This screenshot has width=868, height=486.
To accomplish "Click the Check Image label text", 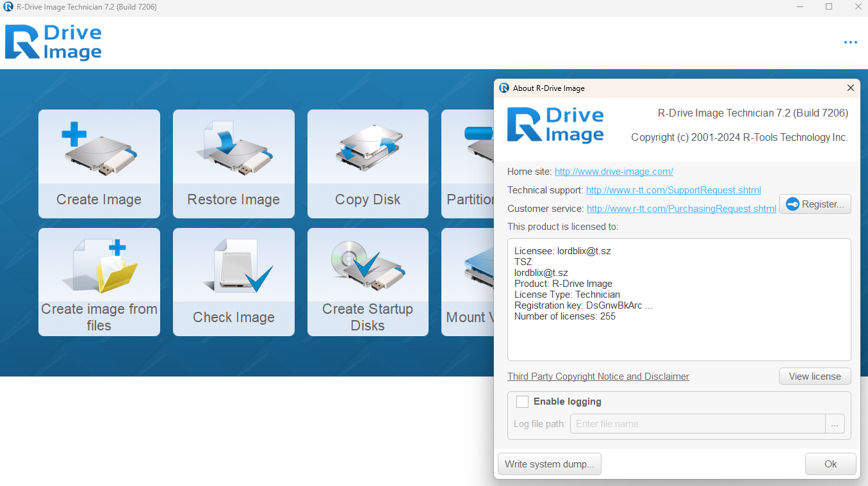I will tap(234, 318).
